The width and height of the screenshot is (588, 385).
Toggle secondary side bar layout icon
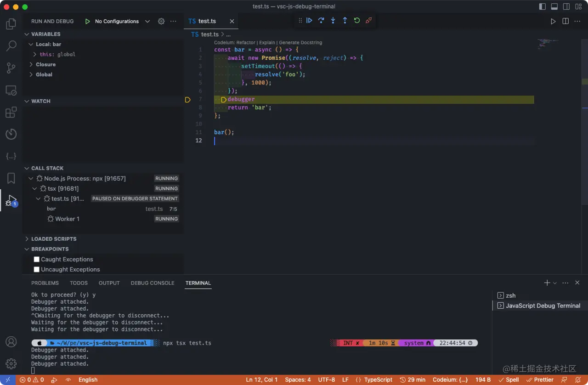click(x=566, y=7)
